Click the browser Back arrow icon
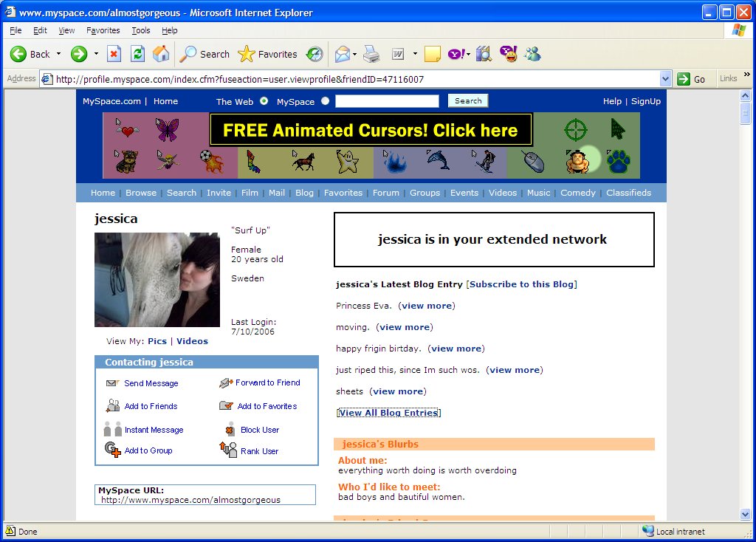The height and width of the screenshot is (542, 756). 18,54
